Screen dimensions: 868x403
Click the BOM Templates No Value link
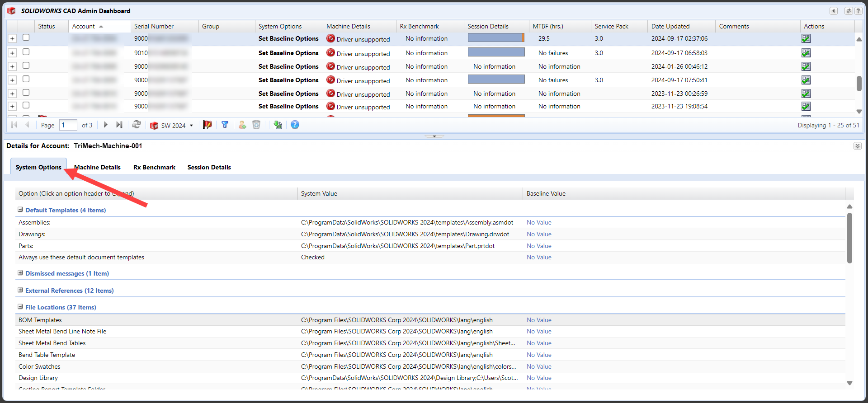point(539,320)
